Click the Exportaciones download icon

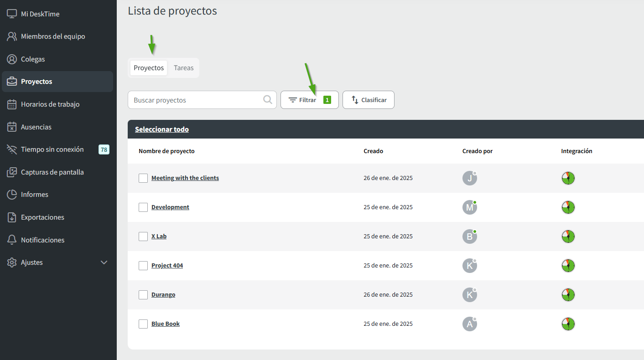click(12, 217)
